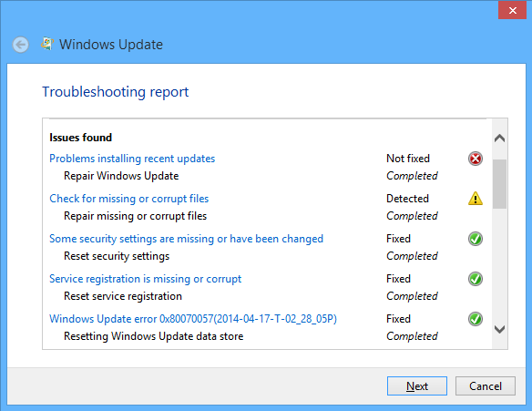Screen dimensions: 532x411
Task: Open the 'Service registration is missing or corrupt' link
Action: (145, 279)
